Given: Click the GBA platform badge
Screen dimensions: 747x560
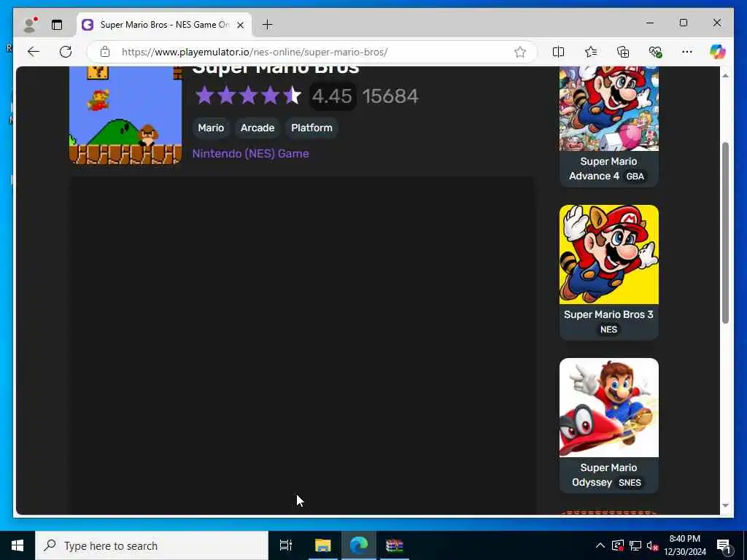Looking at the screenshot, I should (635, 176).
